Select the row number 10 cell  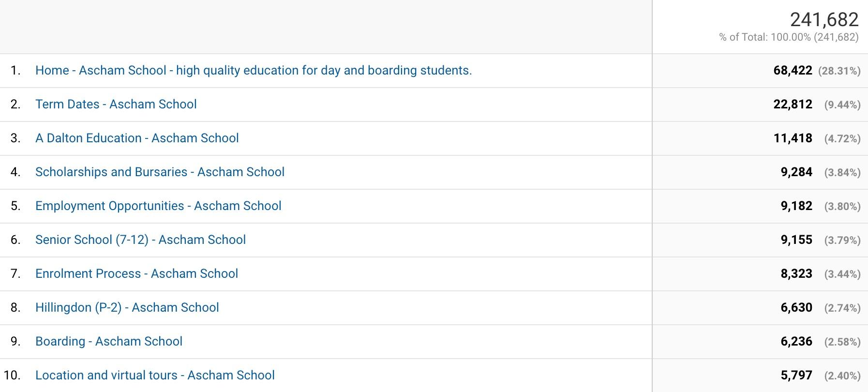(12, 376)
